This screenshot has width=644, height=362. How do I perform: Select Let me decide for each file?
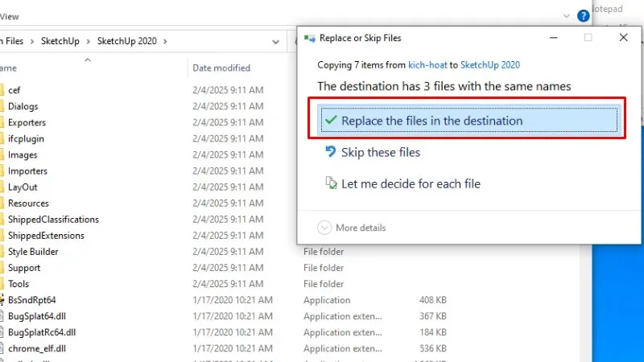411,183
